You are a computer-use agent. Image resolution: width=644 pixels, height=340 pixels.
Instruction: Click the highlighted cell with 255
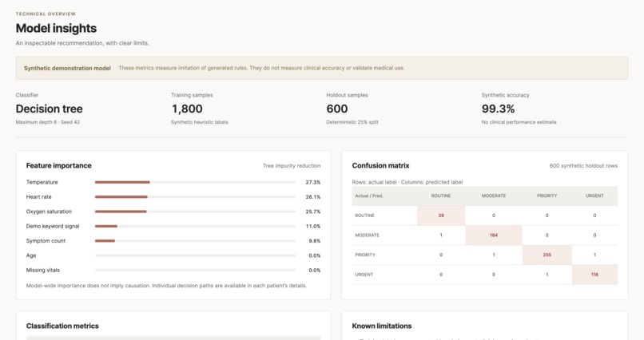(547, 255)
